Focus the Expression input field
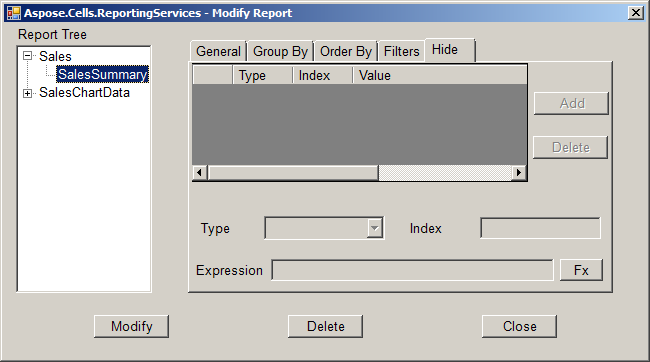Screen dimensions: 650x362 coord(412,270)
